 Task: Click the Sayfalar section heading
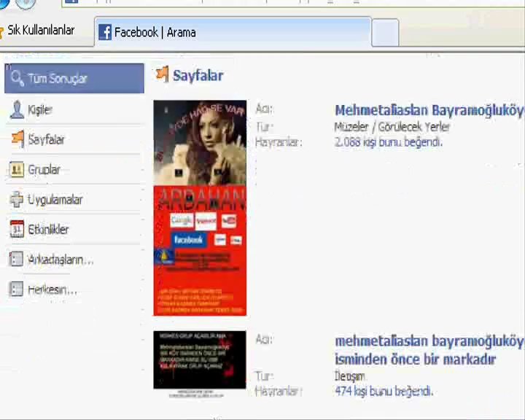pos(198,75)
